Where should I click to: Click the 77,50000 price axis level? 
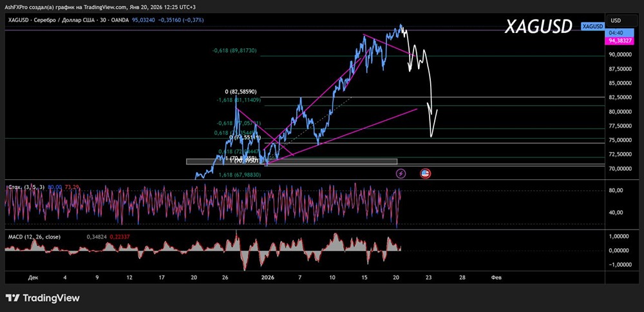620,126
